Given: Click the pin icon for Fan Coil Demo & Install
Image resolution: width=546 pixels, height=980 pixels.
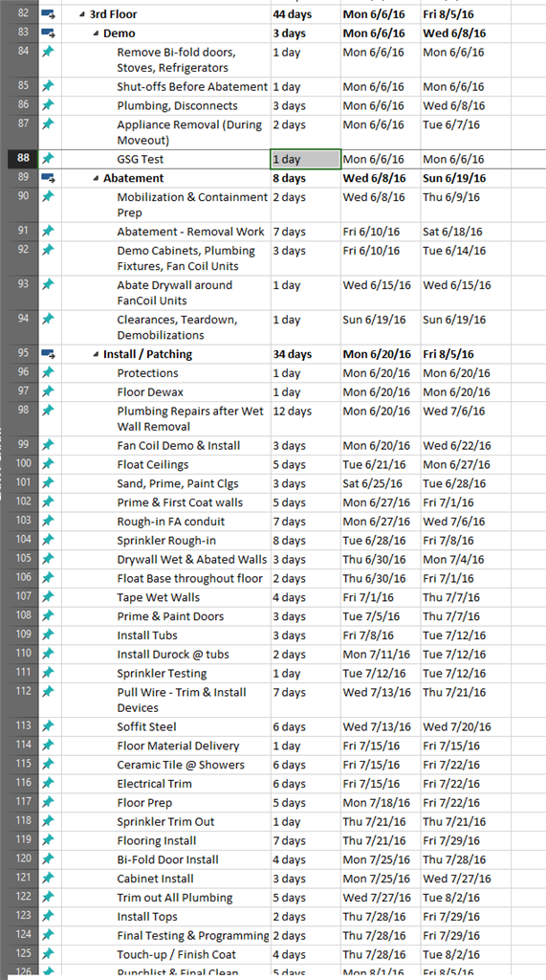Looking at the screenshot, I should click(48, 446).
